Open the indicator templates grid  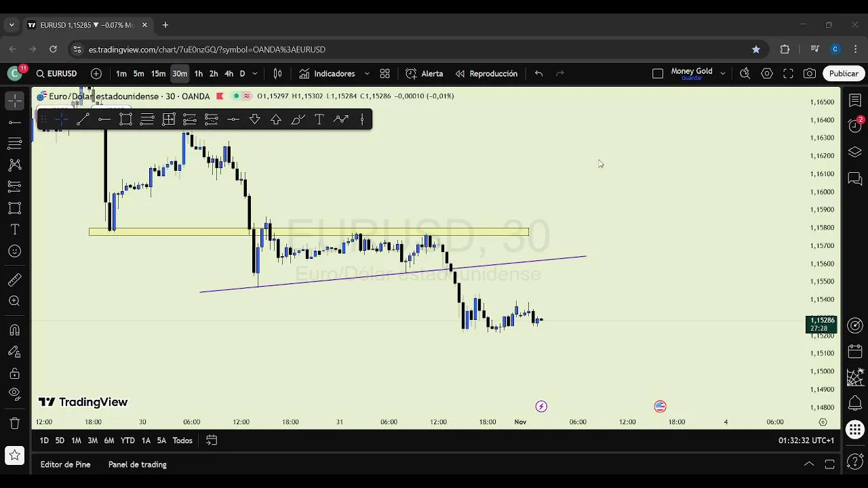pos(384,73)
